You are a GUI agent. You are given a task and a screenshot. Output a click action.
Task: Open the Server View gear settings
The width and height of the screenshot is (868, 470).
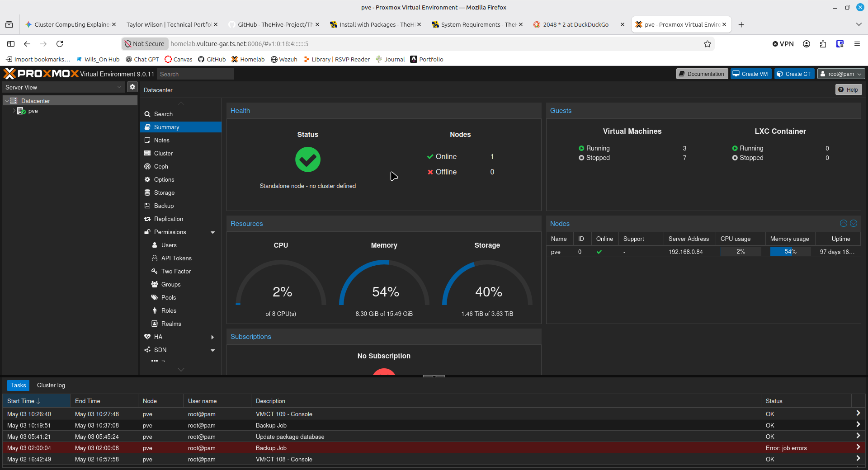132,87
